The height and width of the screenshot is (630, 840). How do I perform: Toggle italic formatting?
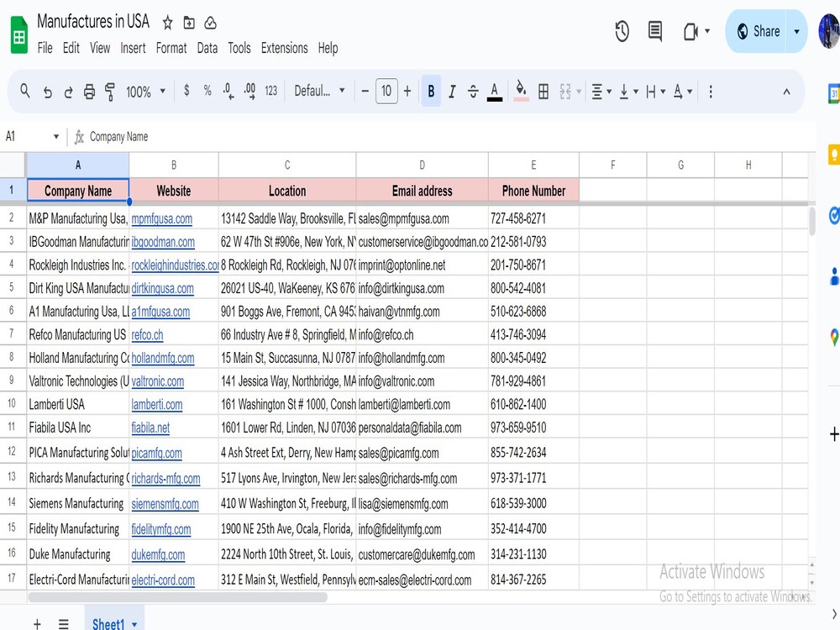[x=451, y=91]
